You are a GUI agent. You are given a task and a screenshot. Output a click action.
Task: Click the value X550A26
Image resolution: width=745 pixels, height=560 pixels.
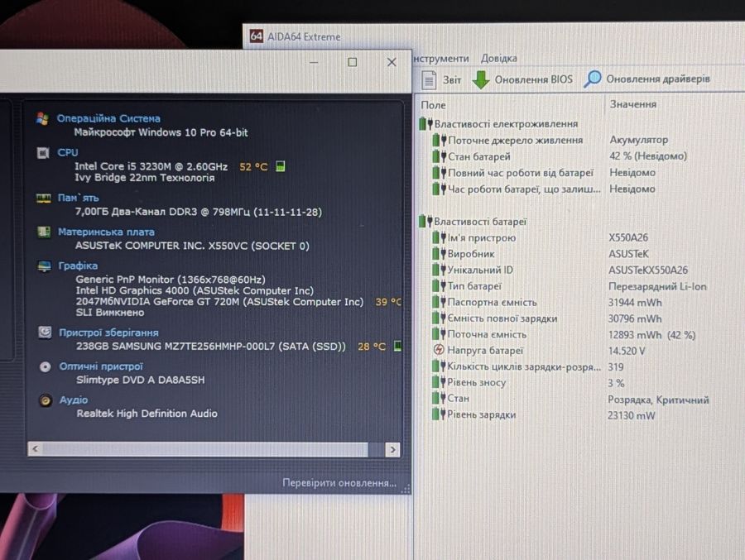628,237
